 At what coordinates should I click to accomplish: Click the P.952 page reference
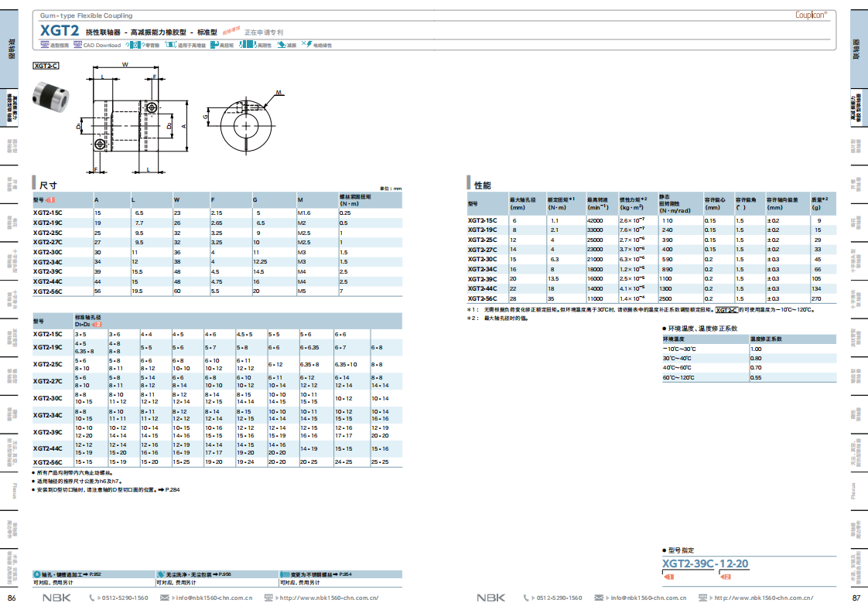pyautogui.click(x=95, y=575)
